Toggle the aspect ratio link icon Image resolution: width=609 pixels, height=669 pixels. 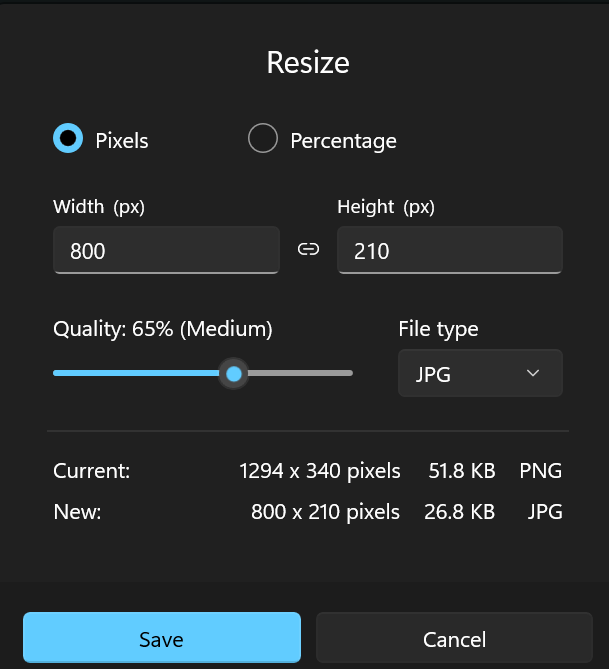click(308, 250)
